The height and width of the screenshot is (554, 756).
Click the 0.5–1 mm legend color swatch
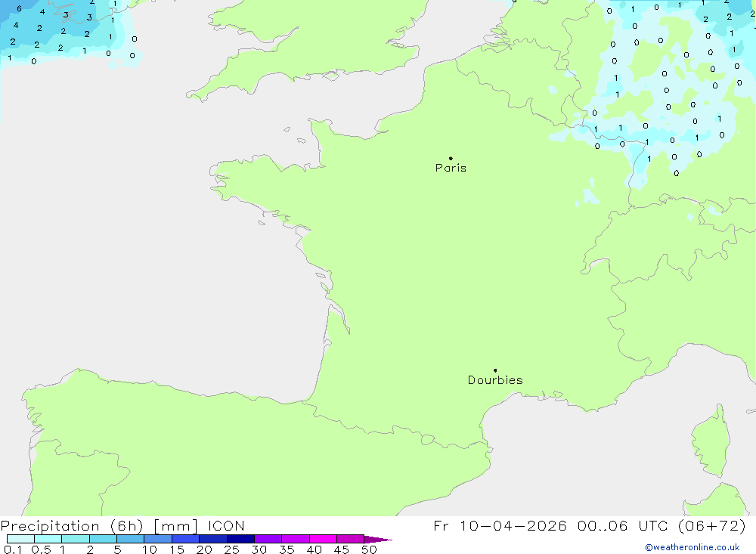click(48, 539)
